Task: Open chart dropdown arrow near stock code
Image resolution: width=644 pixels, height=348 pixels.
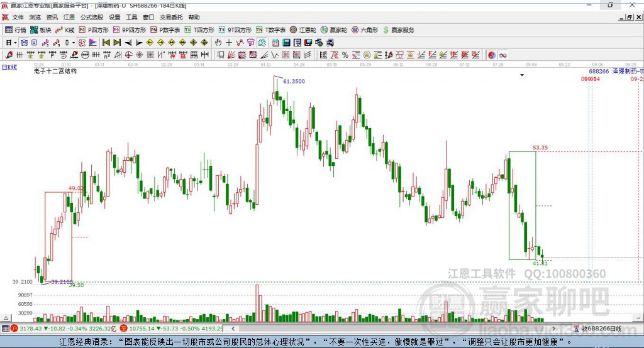Action: [522, 75]
